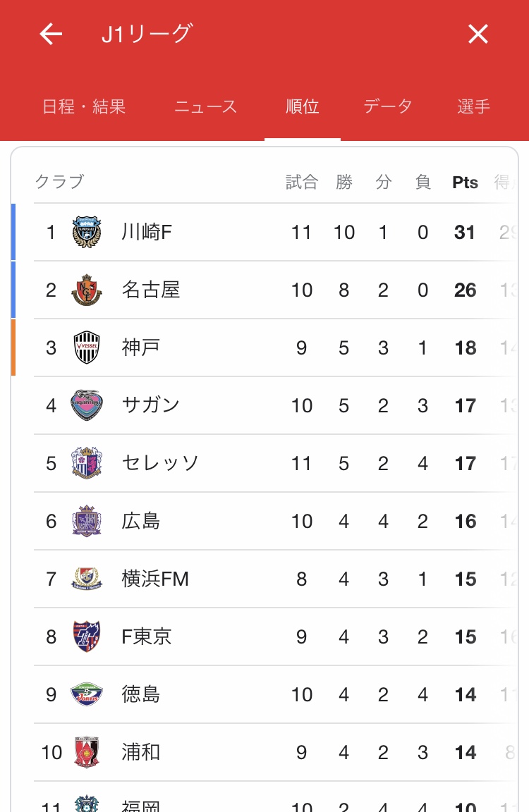Open the 広島 team logo

[87, 522]
